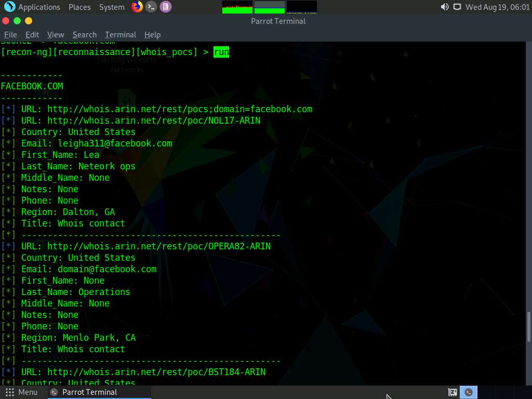Click the Region: Menlo Park, CA line
This screenshot has width=532, height=399.
[x=78, y=338]
